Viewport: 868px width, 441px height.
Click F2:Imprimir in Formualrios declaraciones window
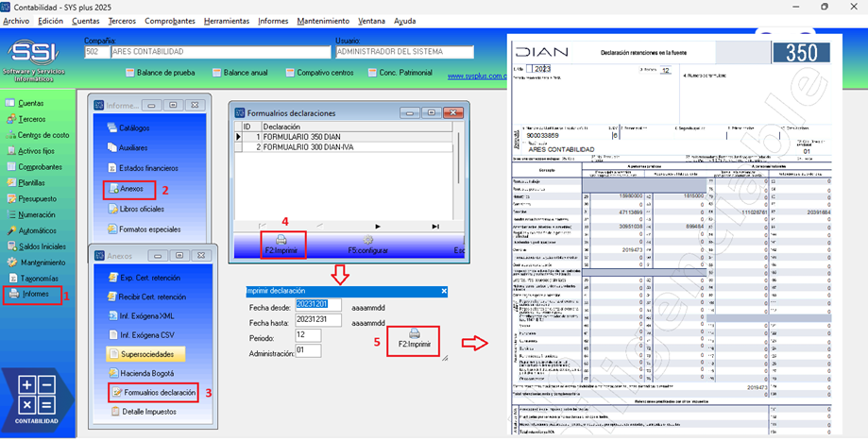click(281, 245)
